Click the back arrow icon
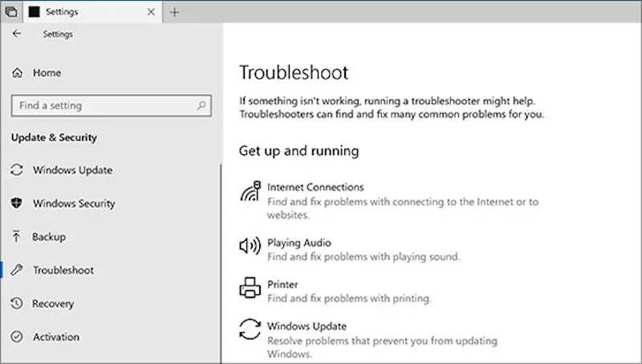Viewport: 642px width, 364px height. [17, 34]
